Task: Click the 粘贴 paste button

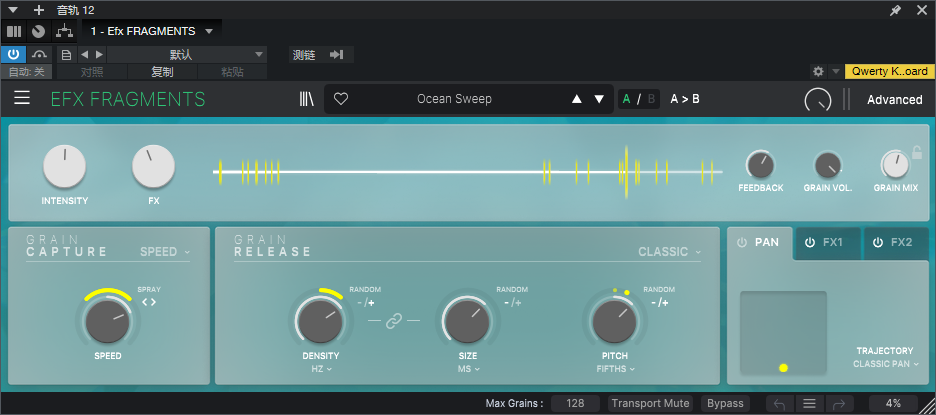Action: click(x=232, y=72)
